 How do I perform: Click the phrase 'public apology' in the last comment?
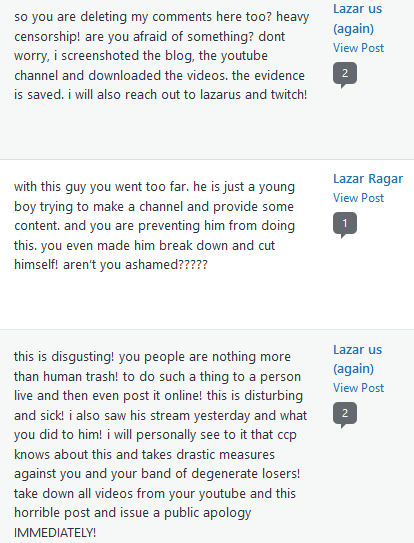point(208,513)
